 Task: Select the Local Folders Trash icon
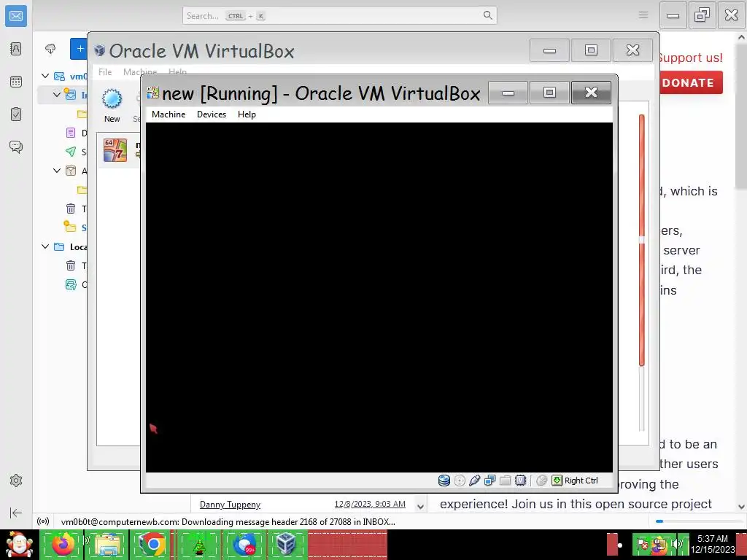[71, 265]
